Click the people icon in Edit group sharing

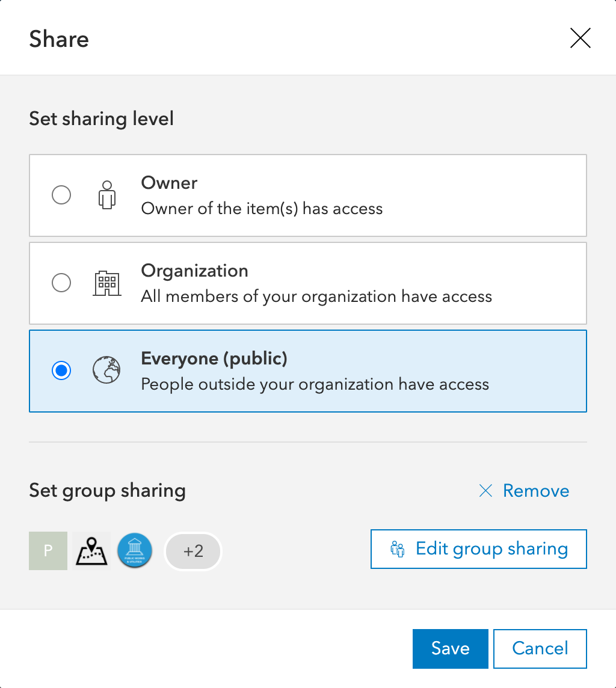coord(398,549)
